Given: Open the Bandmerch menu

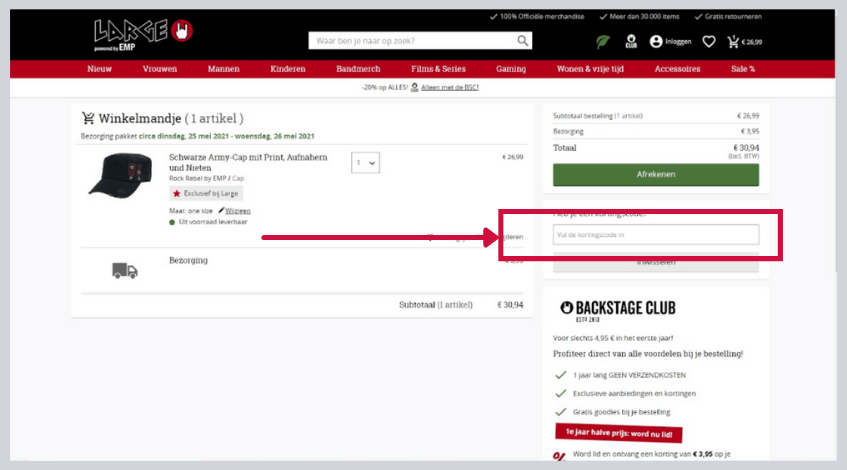Looking at the screenshot, I should pos(357,69).
